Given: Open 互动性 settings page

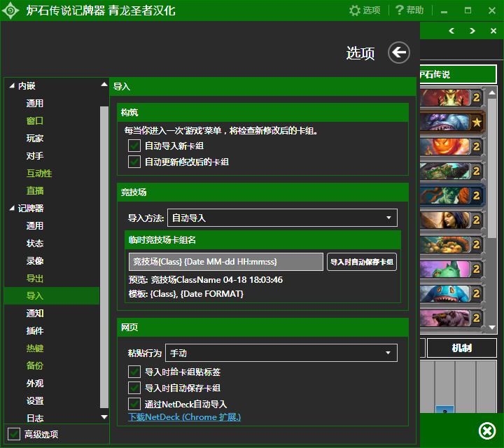Looking at the screenshot, I should (x=39, y=173).
